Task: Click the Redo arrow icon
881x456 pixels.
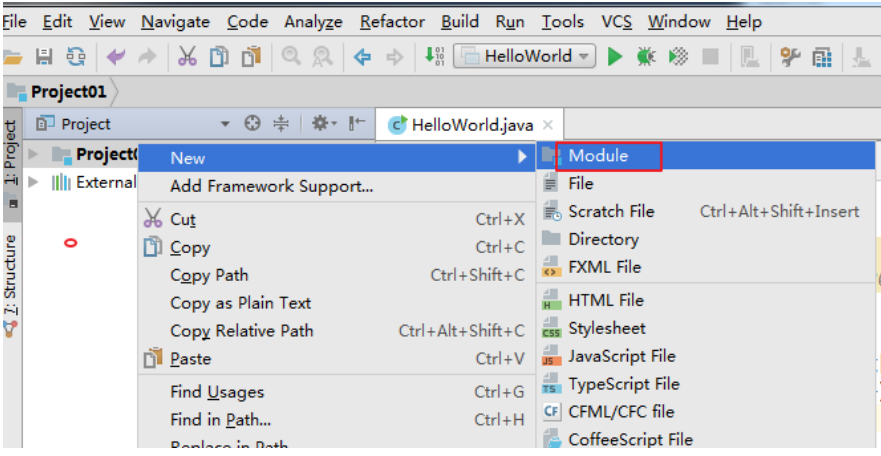Action: tap(147, 57)
